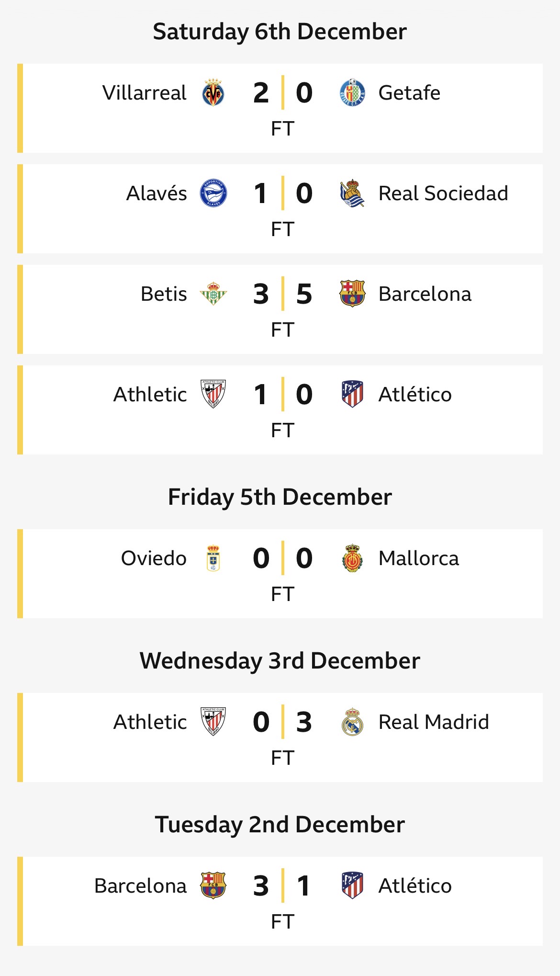Image resolution: width=560 pixels, height=976 pixels.
Task: Open the Villarreal team name link
Action: (144, 92)
